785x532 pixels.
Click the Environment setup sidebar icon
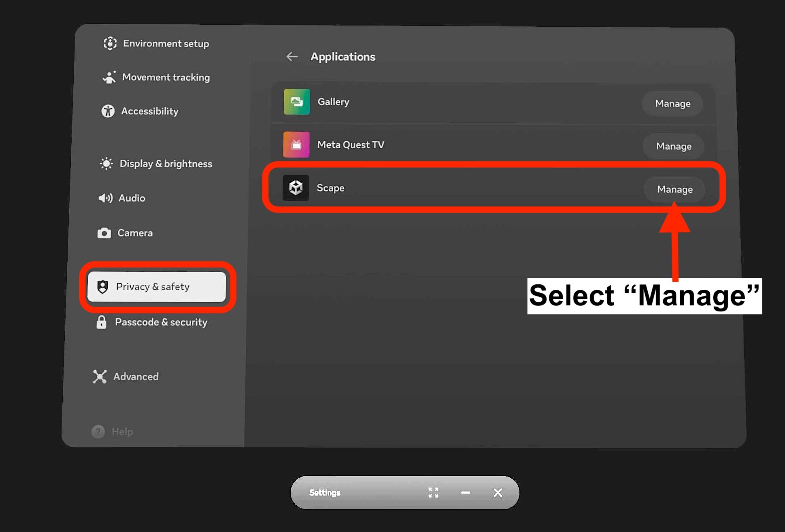click(110, 43)
